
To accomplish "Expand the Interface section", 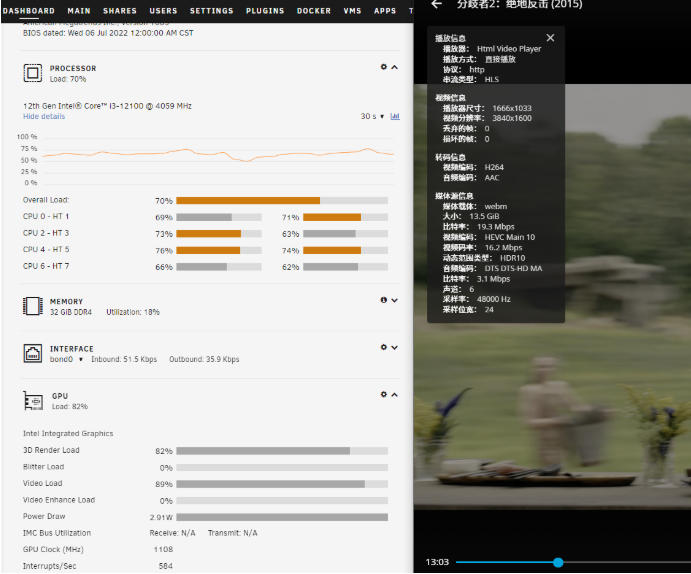I will pyautogui.click(x=394, y=348).
